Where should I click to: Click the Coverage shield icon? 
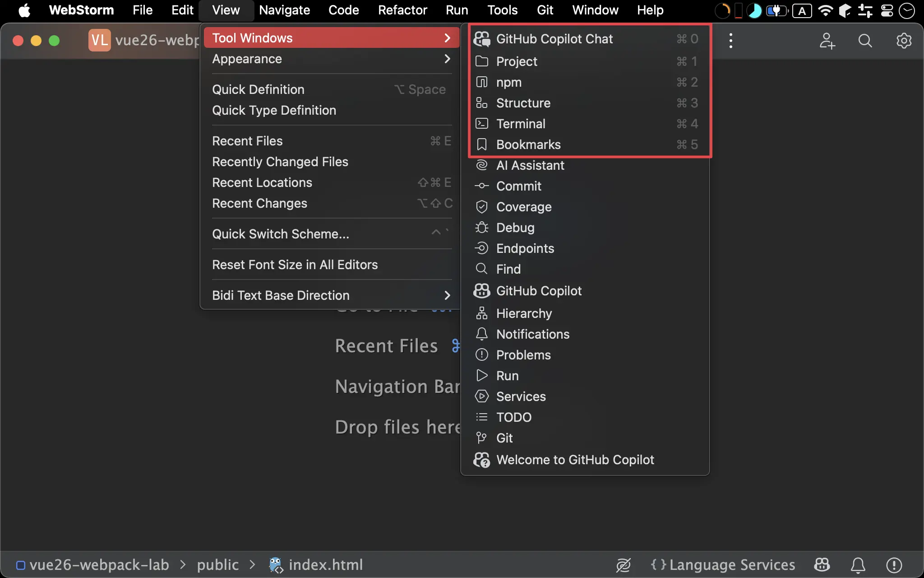coord(482,207)
